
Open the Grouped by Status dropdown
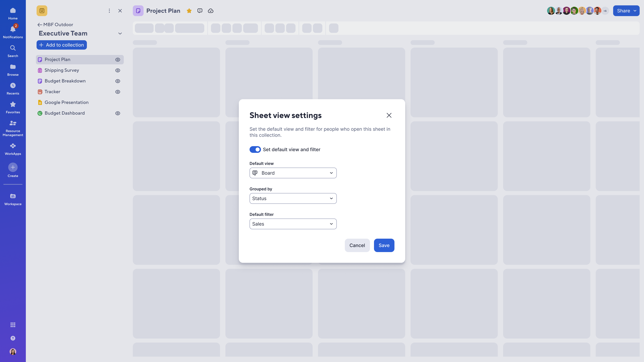pyautogui.click(x=293, y=198)
